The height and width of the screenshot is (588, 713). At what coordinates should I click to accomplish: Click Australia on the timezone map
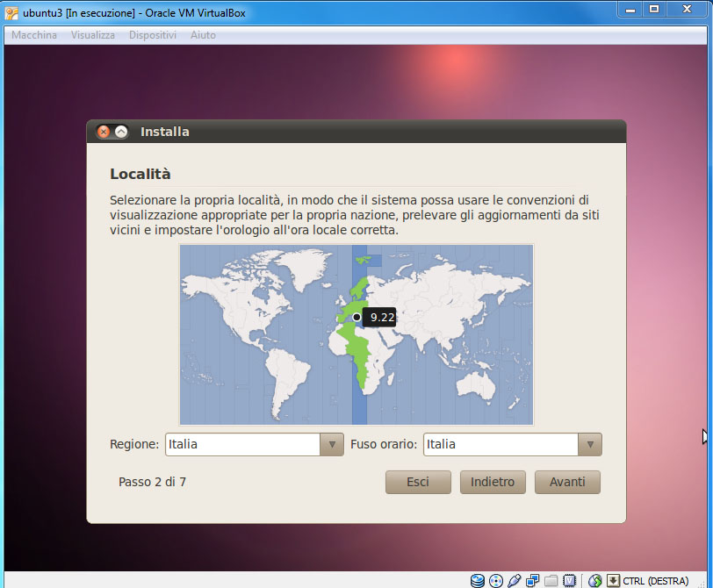point(475,388)
